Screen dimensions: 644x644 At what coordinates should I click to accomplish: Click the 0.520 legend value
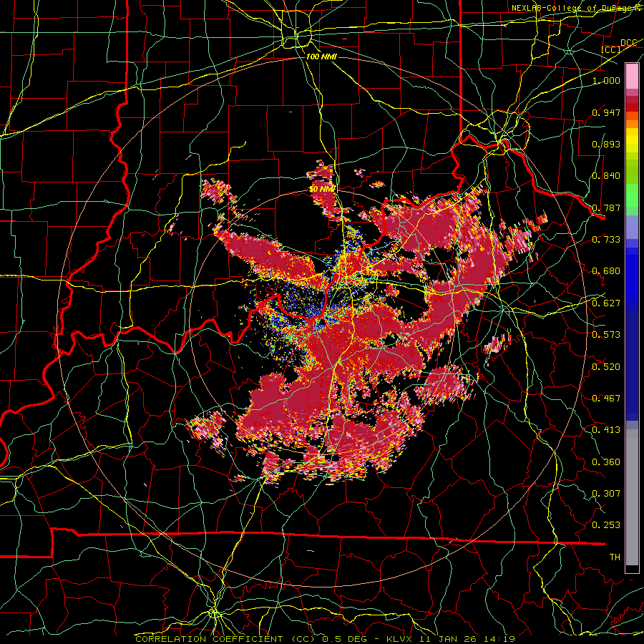(606, 367)
